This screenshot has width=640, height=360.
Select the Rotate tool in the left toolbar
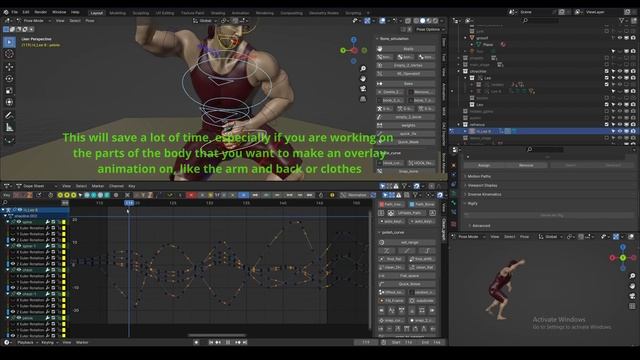pyautogui.click(x=9, y=78)
